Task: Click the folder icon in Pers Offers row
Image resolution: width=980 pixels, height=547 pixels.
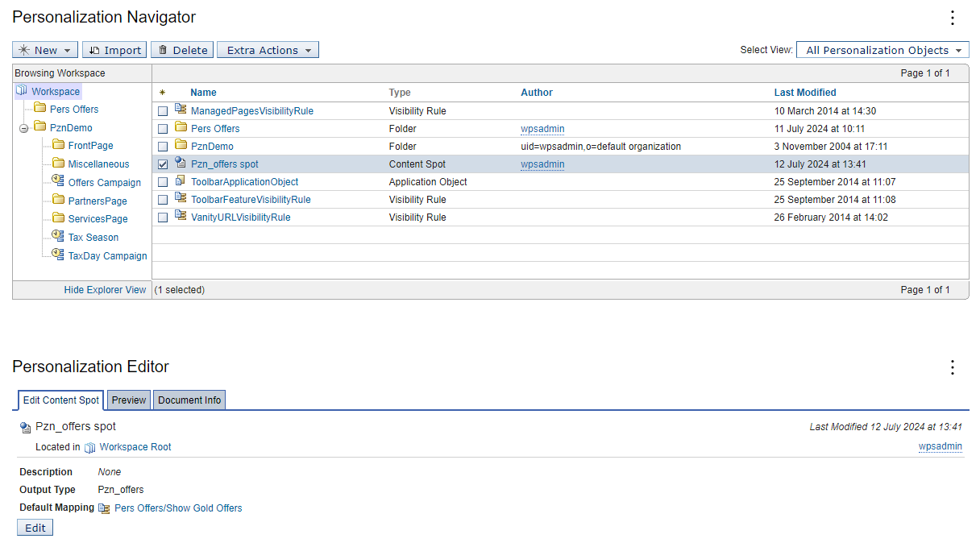Action: click(181, 128)
